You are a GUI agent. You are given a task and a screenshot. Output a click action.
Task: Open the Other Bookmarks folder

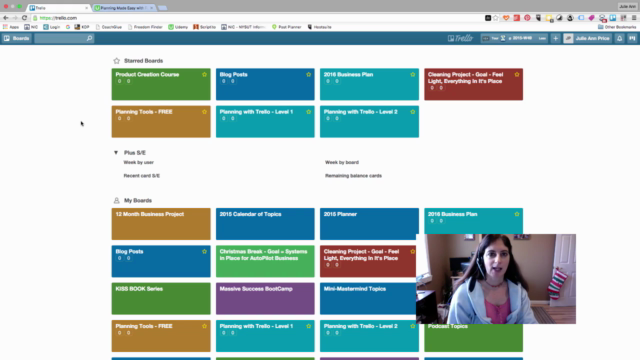point(617,27)
